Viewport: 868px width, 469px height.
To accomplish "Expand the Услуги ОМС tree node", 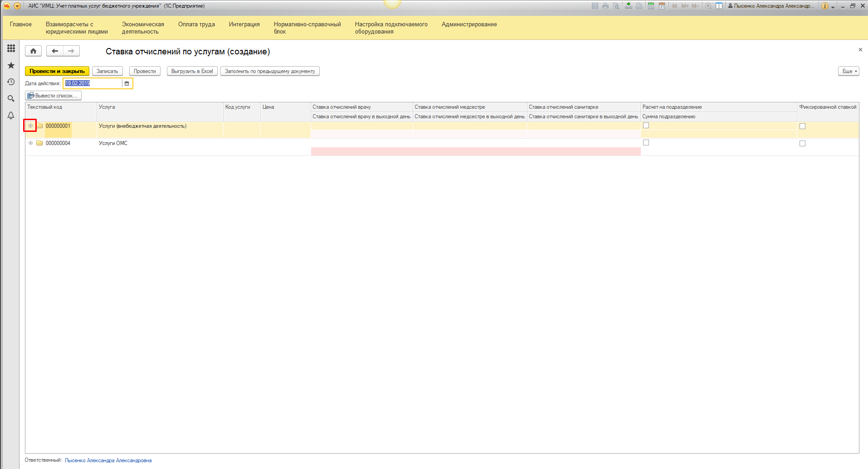I will (30, 143).
